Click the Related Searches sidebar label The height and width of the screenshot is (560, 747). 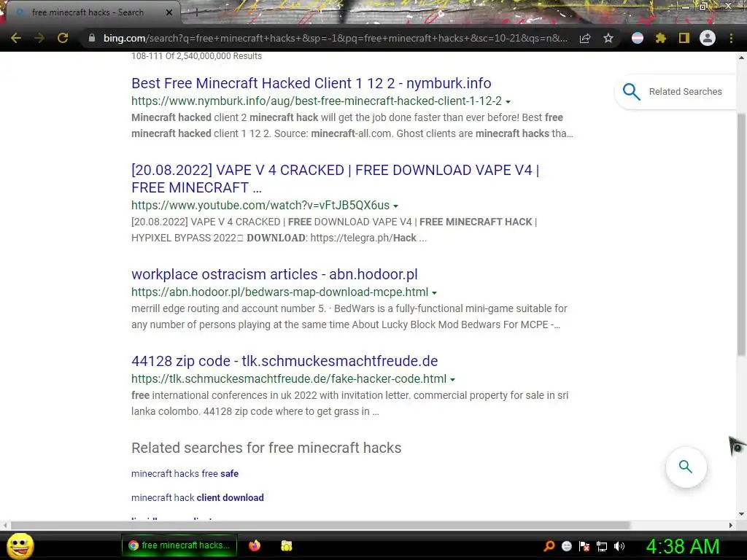coord(686,91)
